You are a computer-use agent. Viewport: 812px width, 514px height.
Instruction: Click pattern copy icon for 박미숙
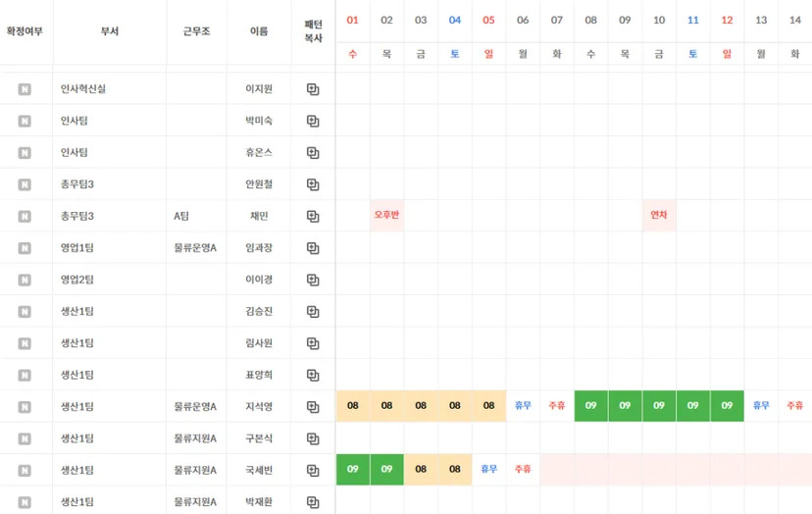tap(313, 121)
